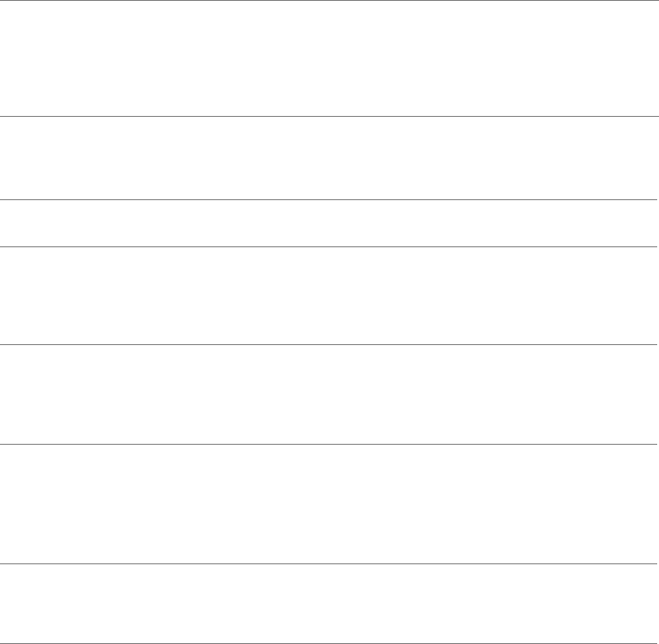
Task: Click the narrowest blank row, third from top
Action: pos(329,223)
